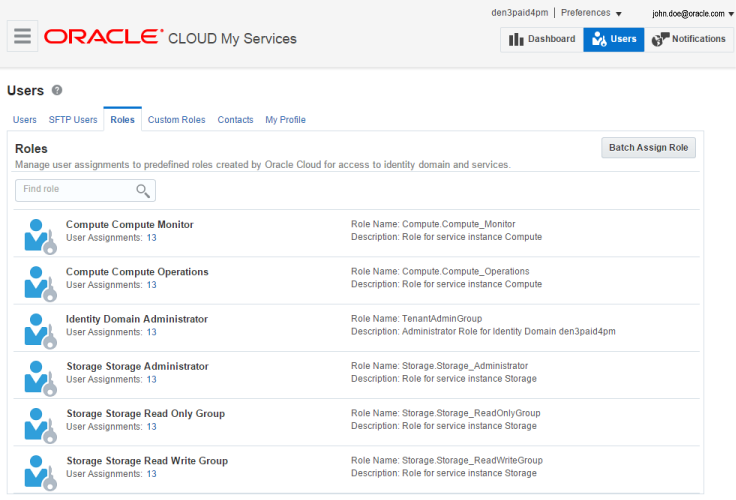Click the Users help question mark icon
The image size is (736, 500).
pos(57,91)
